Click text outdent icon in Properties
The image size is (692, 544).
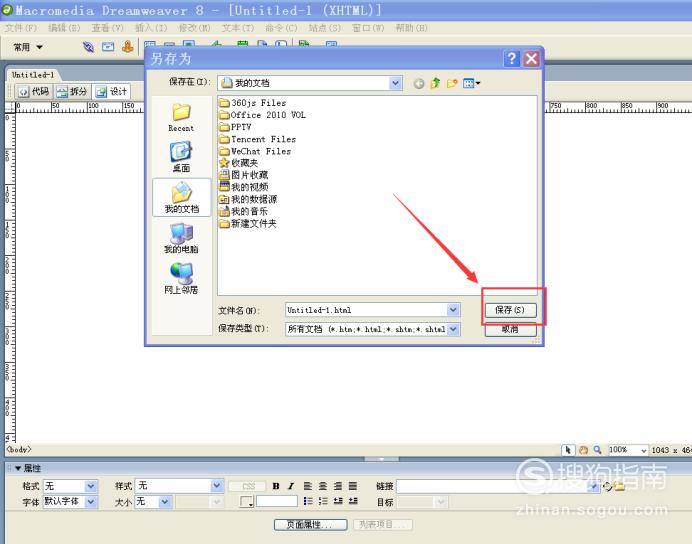coord(338,501)
